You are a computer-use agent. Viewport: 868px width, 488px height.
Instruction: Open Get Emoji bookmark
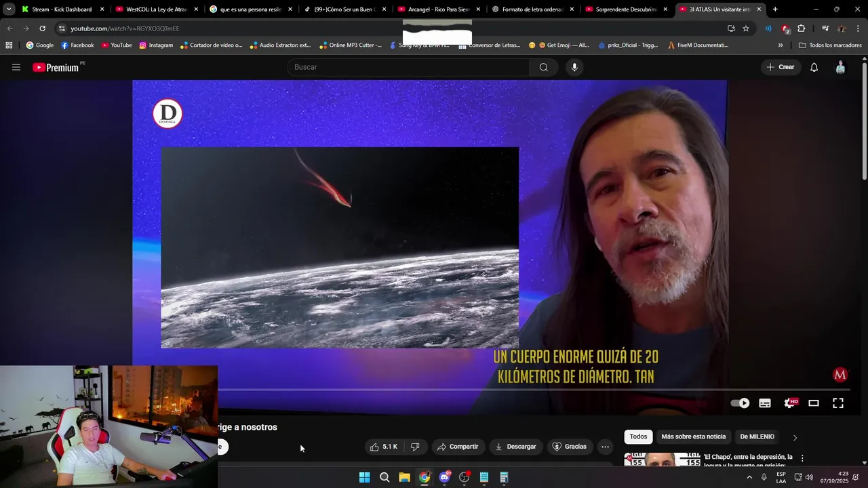559,45
